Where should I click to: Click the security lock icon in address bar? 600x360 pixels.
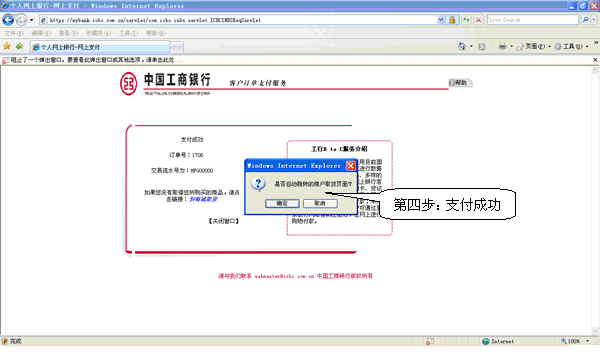[x=452, y=20]
